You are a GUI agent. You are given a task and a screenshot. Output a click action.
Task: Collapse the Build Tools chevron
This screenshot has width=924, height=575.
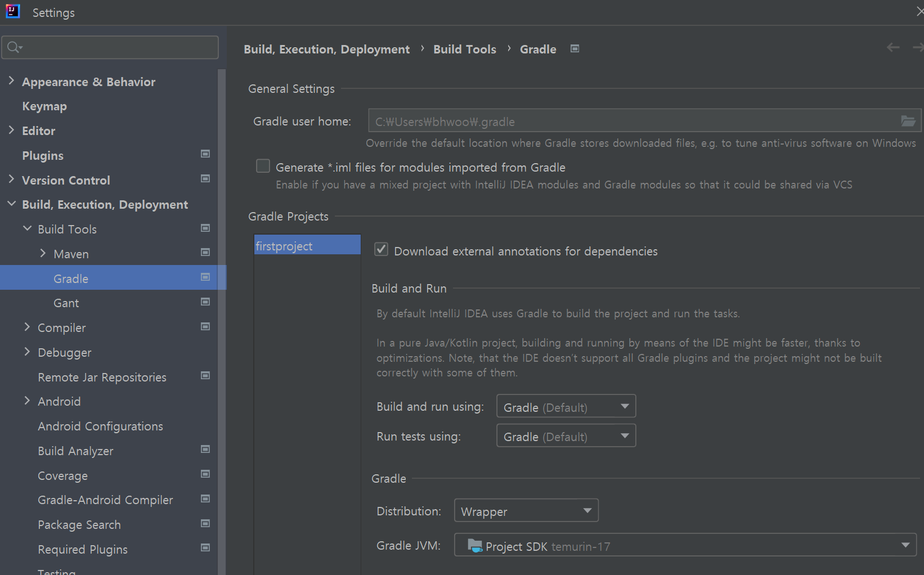27,228
